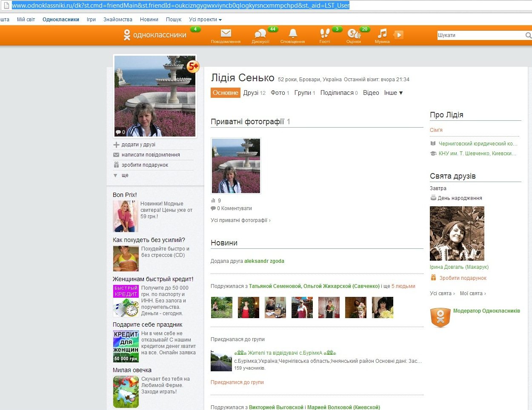
Task: Open the Бурімка group road thumbnail
Action: click(x=221, y=361)
